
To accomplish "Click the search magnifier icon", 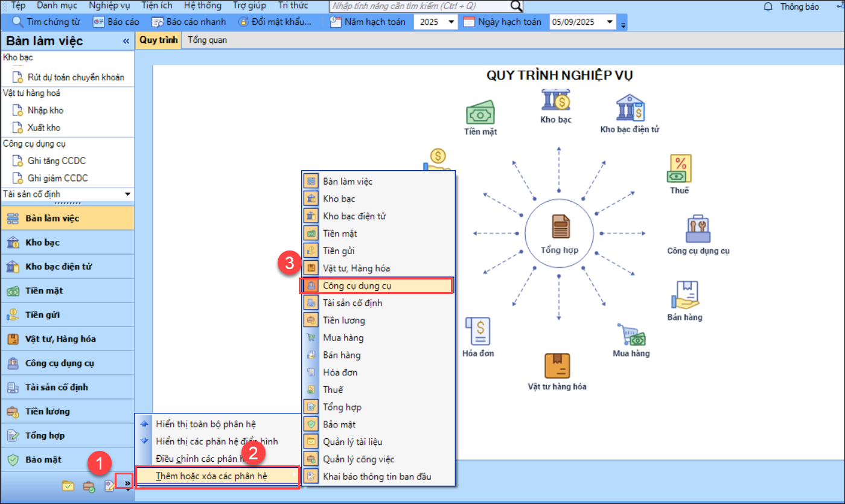I will click(517, 6).
